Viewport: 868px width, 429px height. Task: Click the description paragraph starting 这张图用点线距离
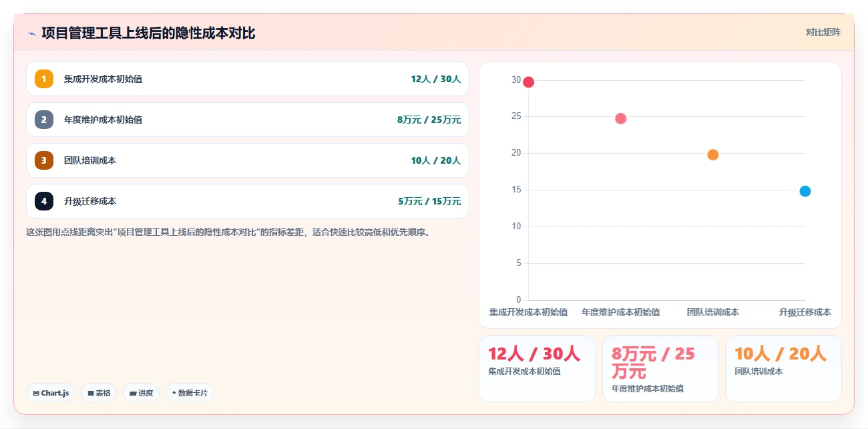[228, 233]
